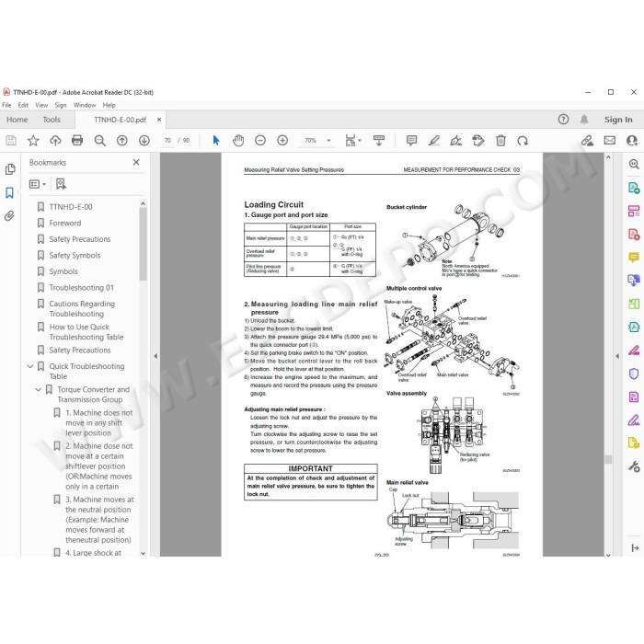Go to next page arrow
The width and height of the screenshot is (644, 644).
coord(144,141)
